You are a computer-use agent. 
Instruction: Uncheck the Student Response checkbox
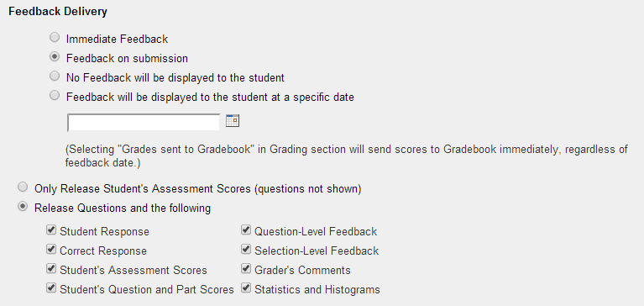tap(51, 229)
